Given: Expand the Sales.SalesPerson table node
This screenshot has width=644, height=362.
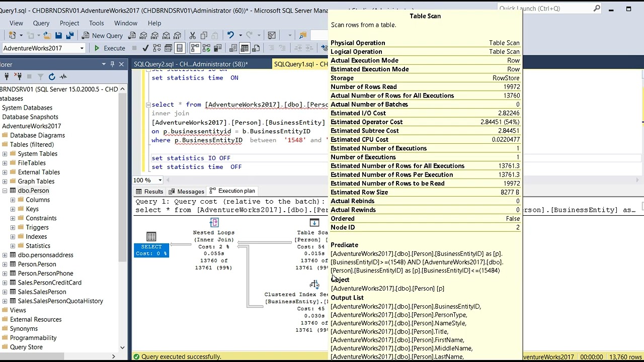Looking at the screenshot, I should click(5, 292).
